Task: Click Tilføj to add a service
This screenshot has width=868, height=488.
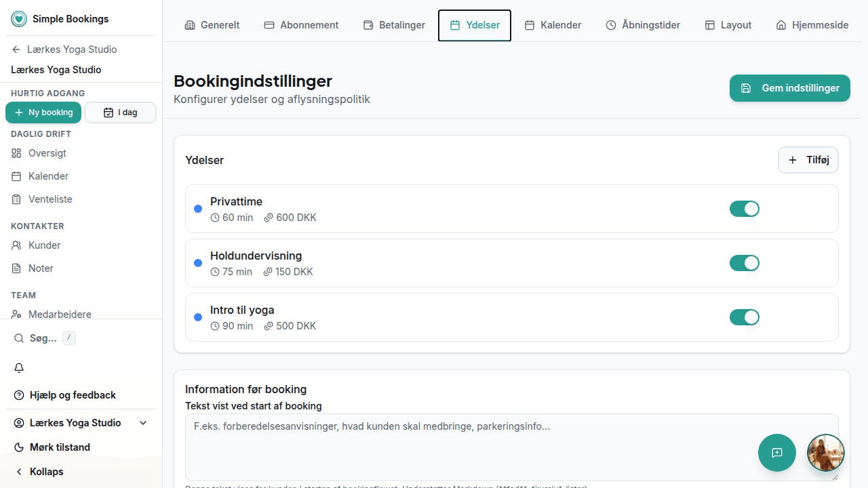Action: pyautogui.click(x=808, y=160)
